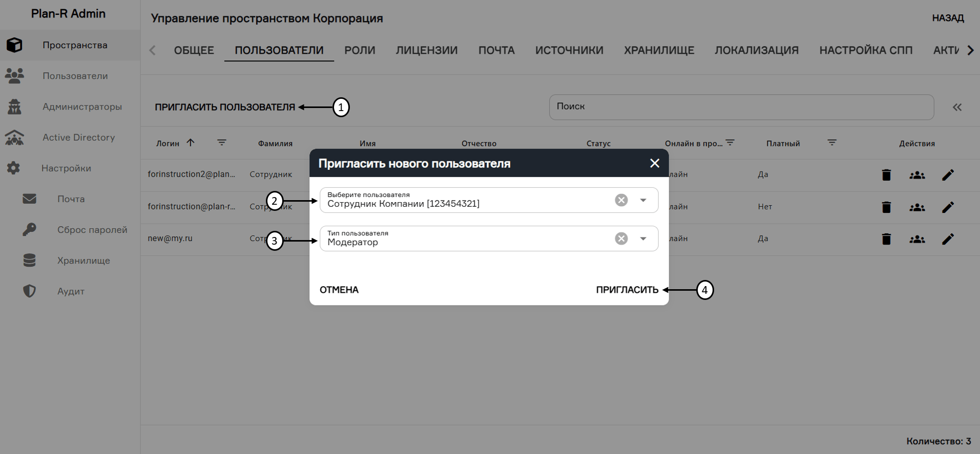Clear the Модератор user type value
Viewport: 980px width, 454px height.
[x=621, y=239]
